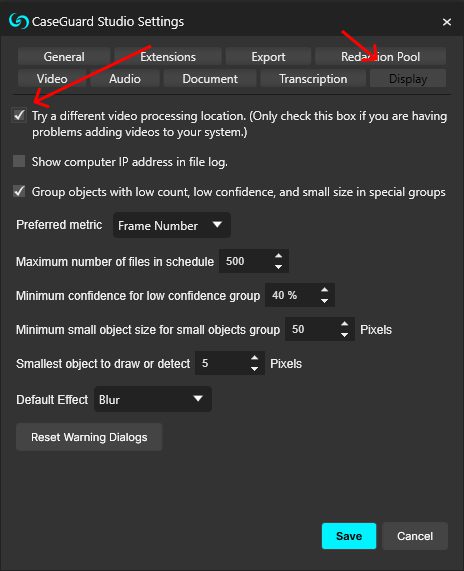Open the Transcription settings tab

click(313, 79)
